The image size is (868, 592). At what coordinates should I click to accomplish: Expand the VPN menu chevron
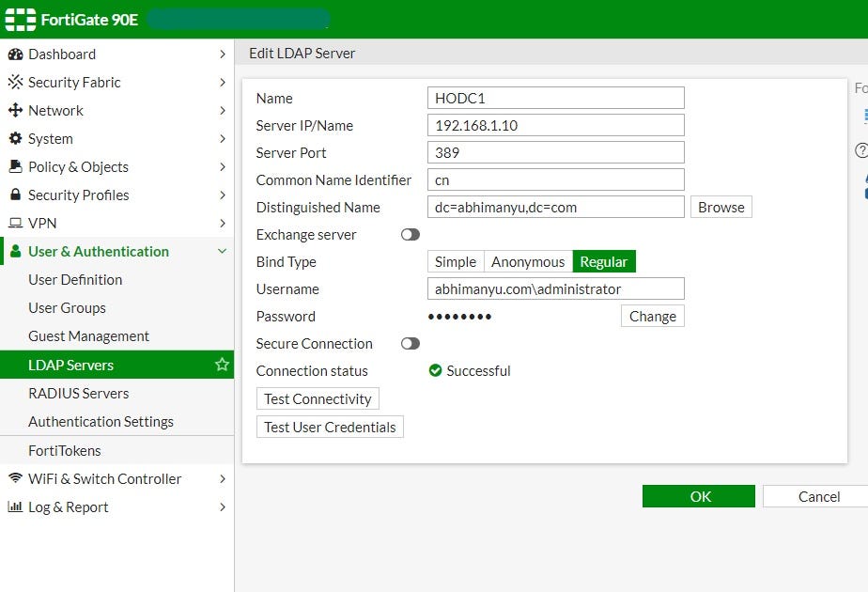click(222, 224)
